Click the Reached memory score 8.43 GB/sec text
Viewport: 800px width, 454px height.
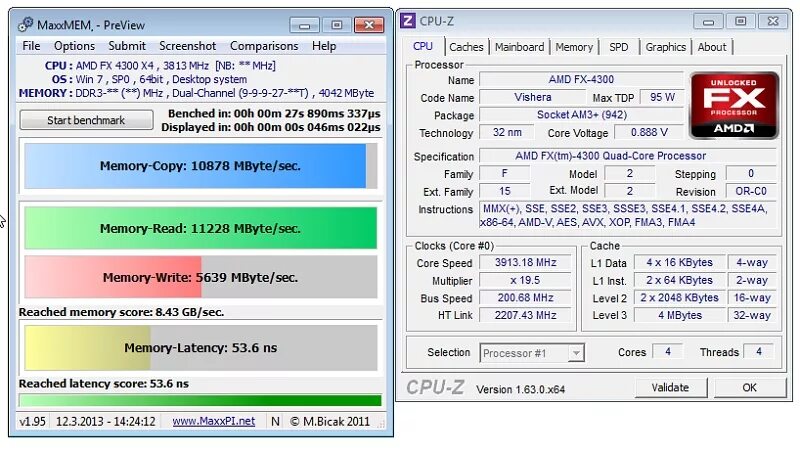click(121, 312)
